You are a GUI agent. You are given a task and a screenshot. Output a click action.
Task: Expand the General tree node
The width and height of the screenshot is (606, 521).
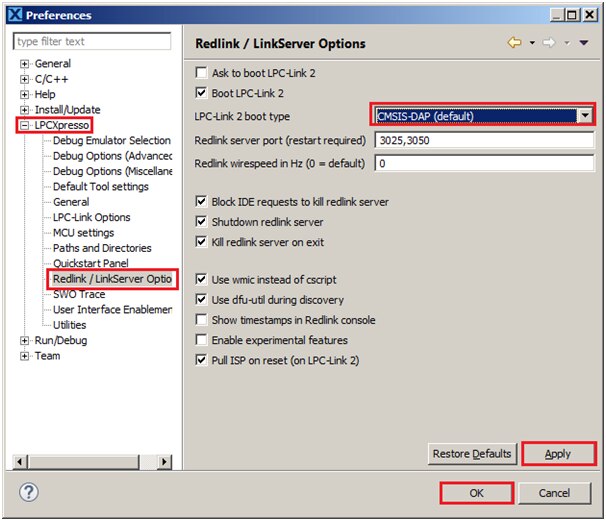[24, 64]
